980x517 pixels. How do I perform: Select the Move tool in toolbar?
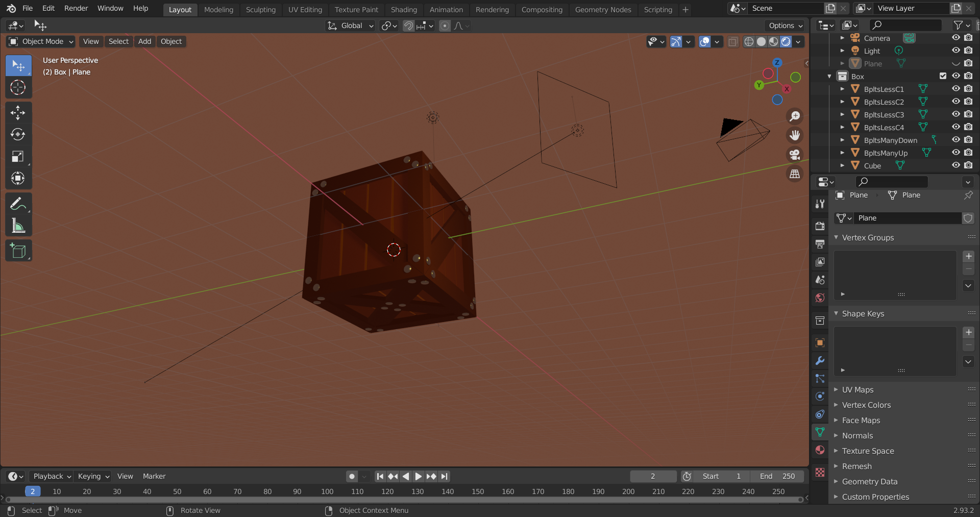coord(18,112)
